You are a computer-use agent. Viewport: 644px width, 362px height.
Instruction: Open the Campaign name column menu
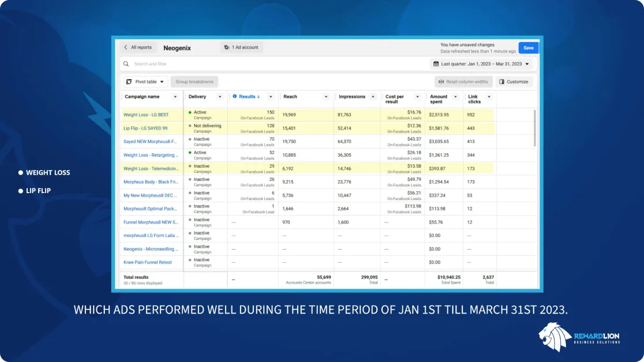[x=174, y=97]
